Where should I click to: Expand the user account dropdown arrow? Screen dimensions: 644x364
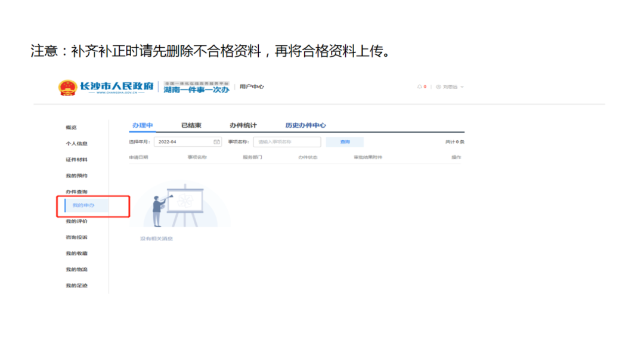(462, 87)
